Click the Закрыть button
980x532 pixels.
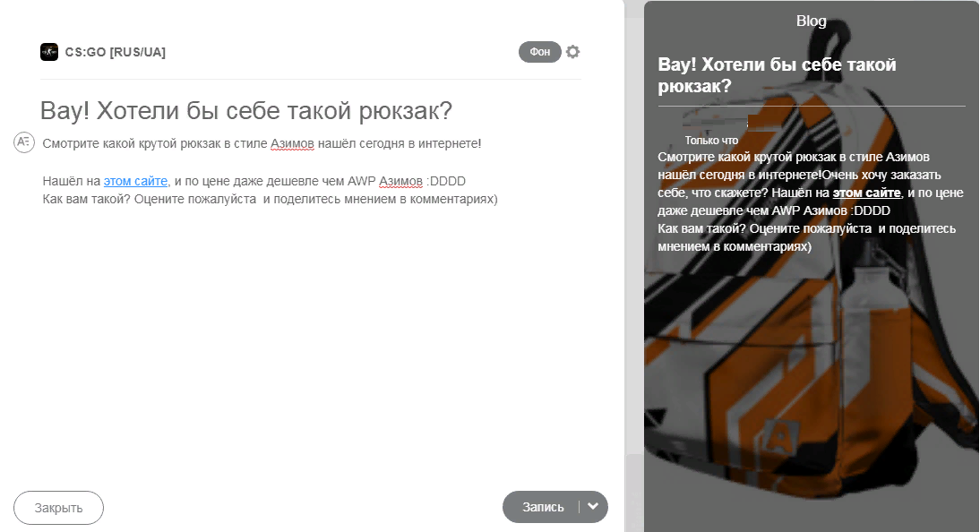pyautogui.click(x=58, y=508)
